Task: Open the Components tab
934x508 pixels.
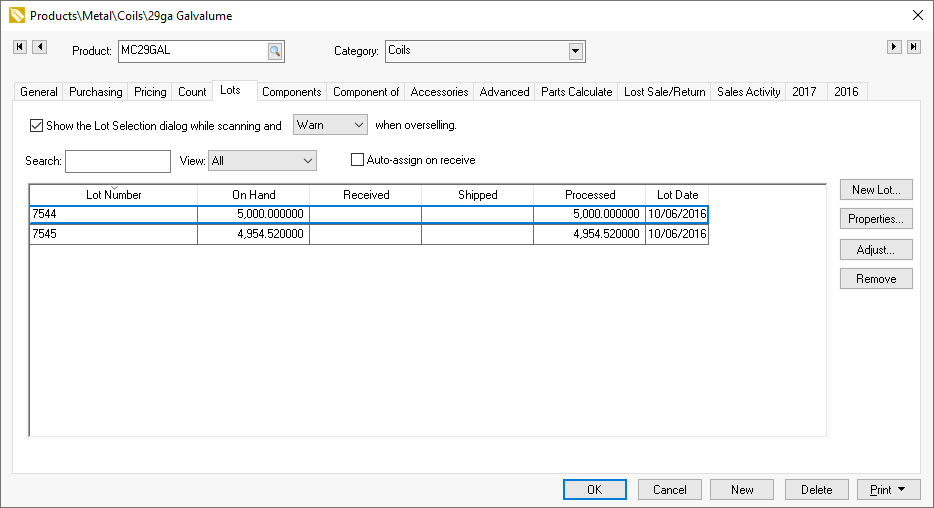Action: (x=291, y=92)
